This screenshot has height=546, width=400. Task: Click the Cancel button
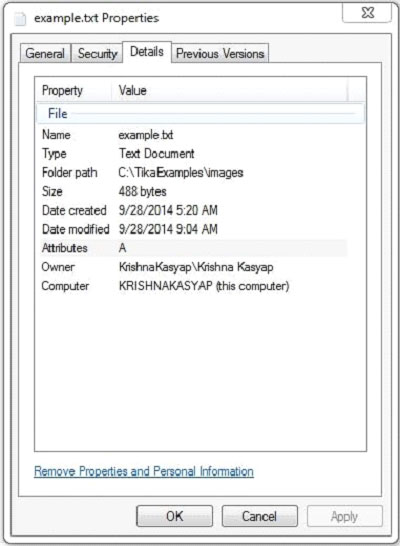tap(260, 516)
